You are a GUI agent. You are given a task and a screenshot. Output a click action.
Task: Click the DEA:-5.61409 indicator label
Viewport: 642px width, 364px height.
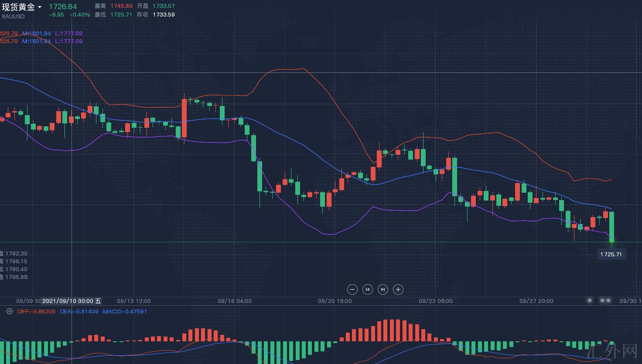(x=79, y=311)
